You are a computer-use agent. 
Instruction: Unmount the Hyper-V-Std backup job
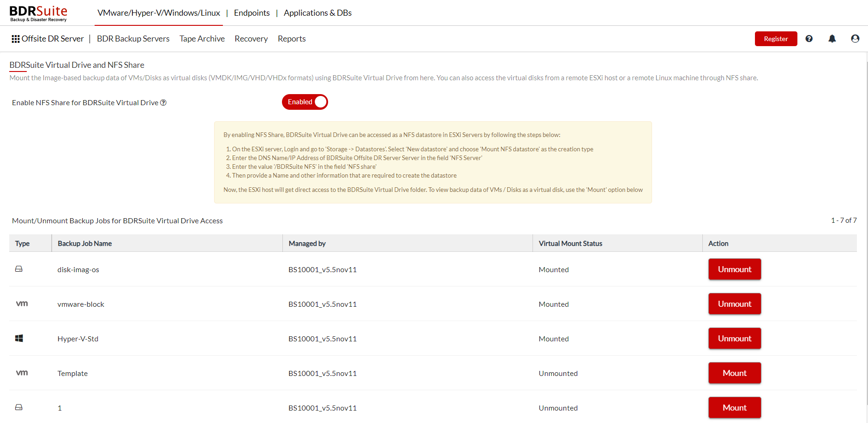pos(735,339)
